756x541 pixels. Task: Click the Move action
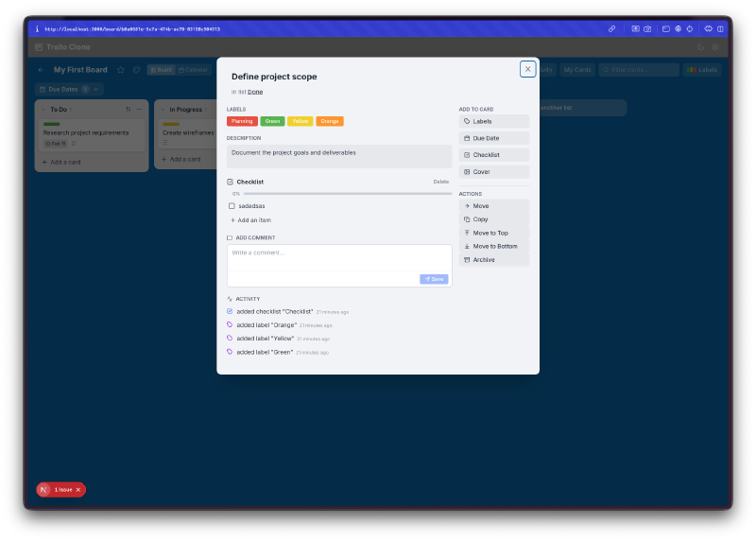pyautogui.click(x=493, y=206)
